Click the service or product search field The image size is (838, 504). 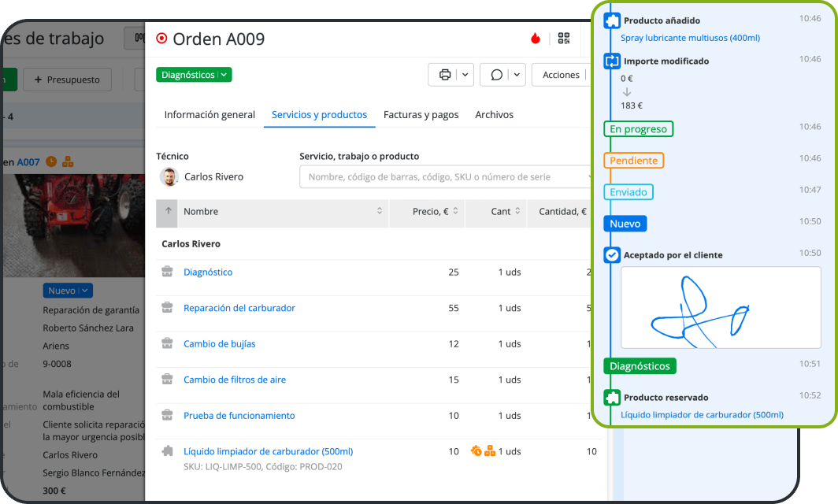point(446,177)
